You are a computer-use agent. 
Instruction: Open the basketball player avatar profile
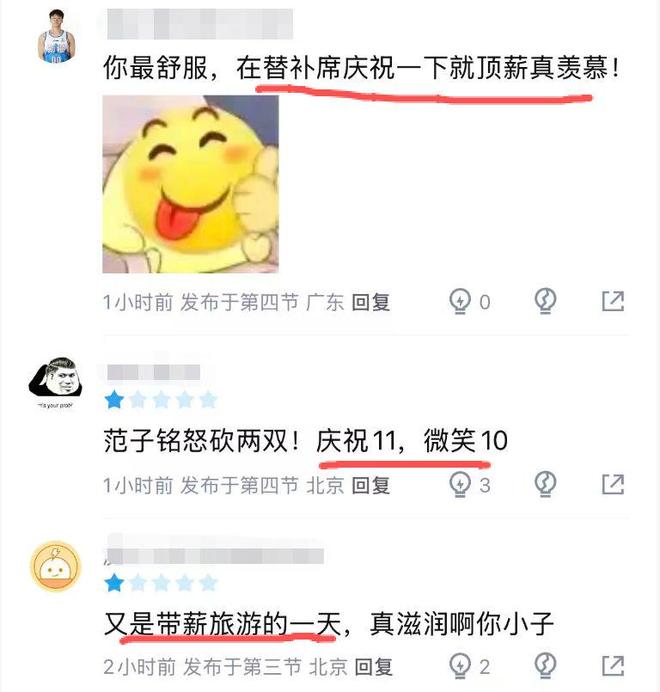(x=57, y=37)
